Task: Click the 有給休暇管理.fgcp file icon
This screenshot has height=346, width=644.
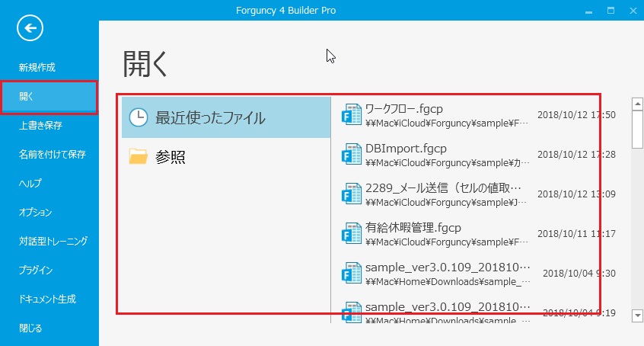Action: click(351, 232)
